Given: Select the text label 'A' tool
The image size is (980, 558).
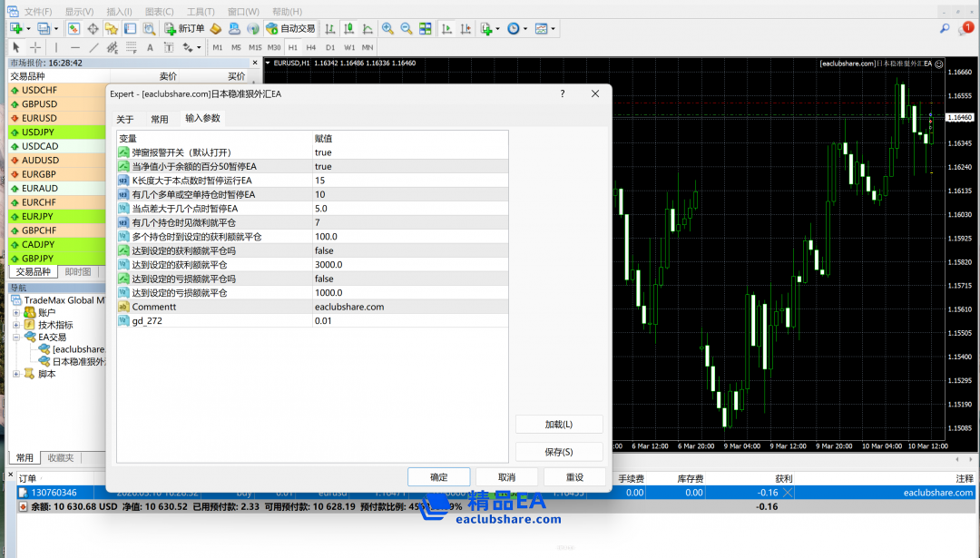Looking at the screenshot, I should [x=150, y=47].
